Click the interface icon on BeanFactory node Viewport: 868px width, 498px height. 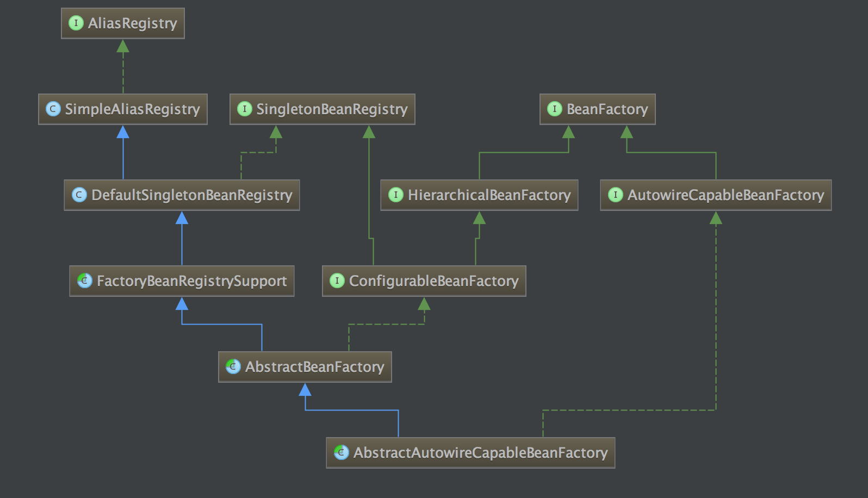(x=554, y=109)
